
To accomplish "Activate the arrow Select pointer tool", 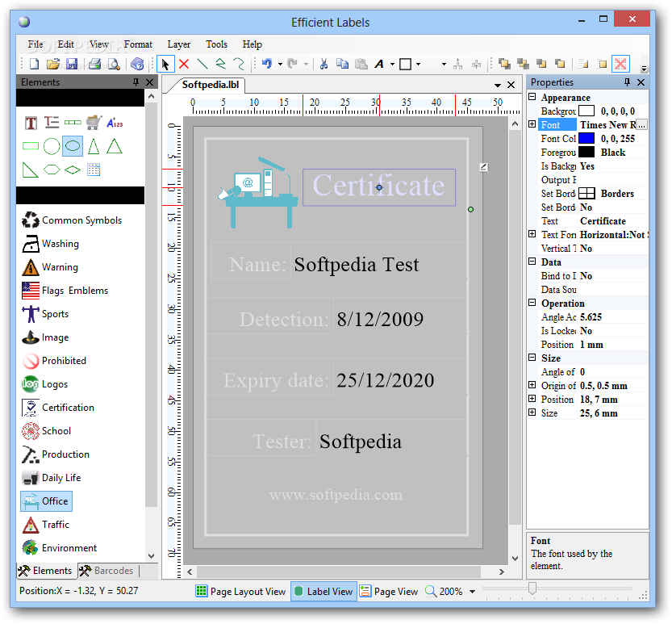I will point(165,65).
